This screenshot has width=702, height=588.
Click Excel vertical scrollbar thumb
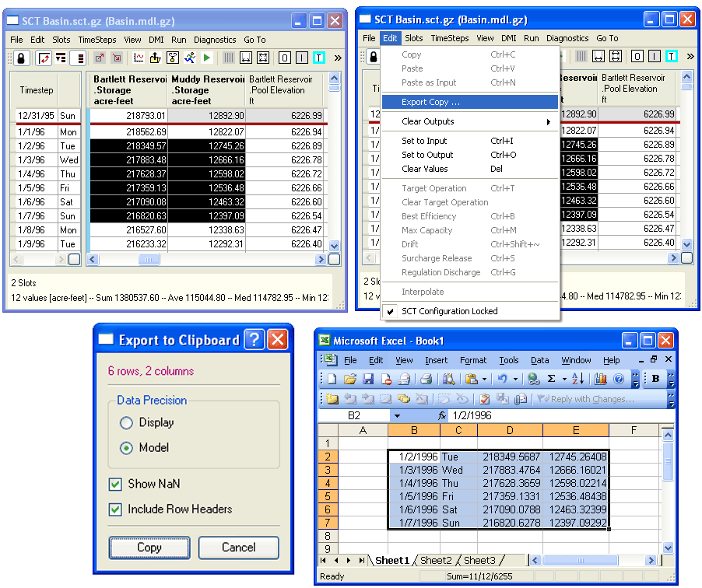[x=668, y=461]
